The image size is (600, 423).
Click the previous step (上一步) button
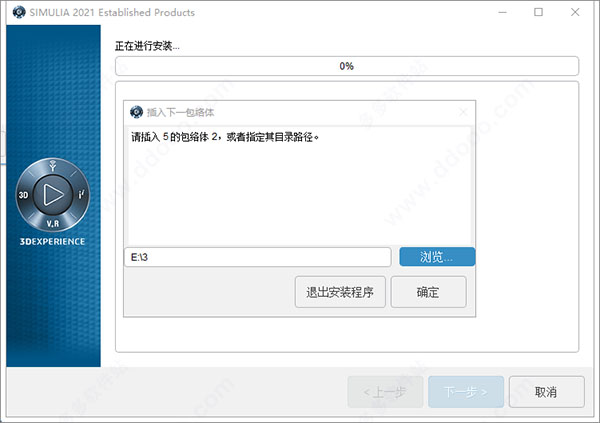click(385, 392)
